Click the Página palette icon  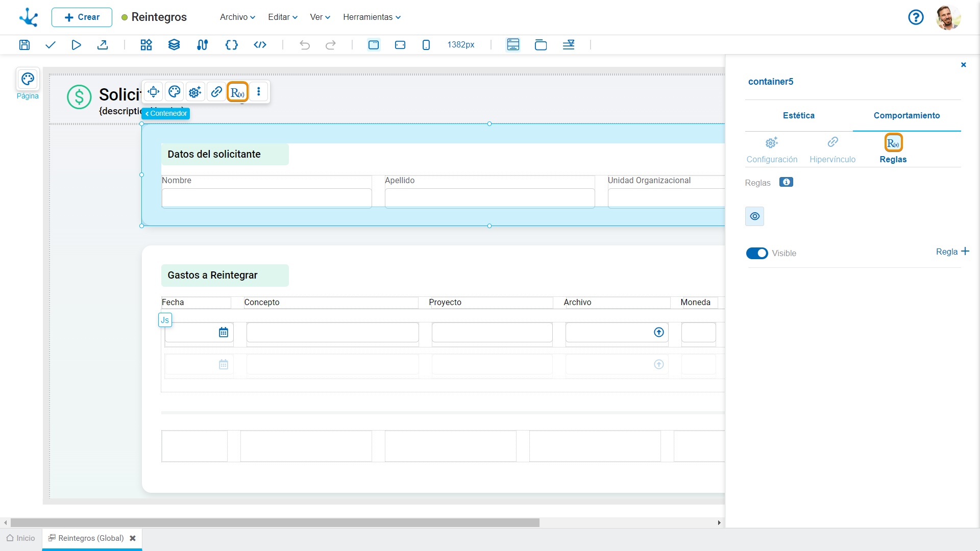tap(28, 79)
